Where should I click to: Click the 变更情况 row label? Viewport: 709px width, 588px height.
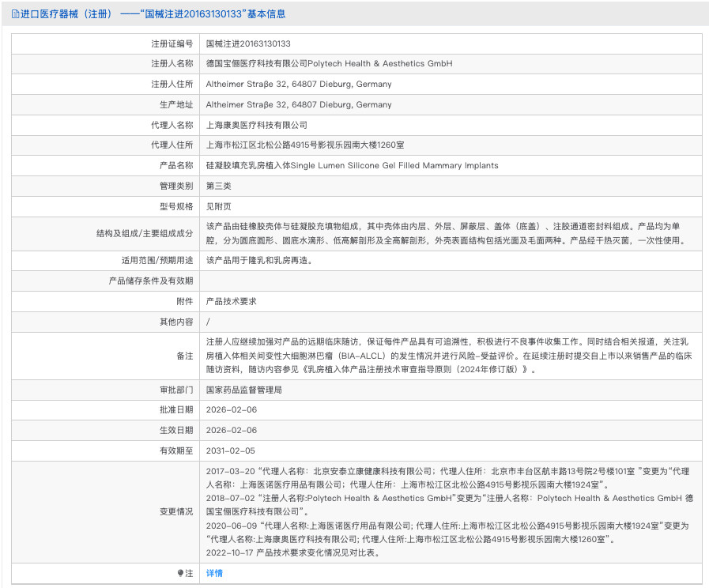tap(176, 511)
